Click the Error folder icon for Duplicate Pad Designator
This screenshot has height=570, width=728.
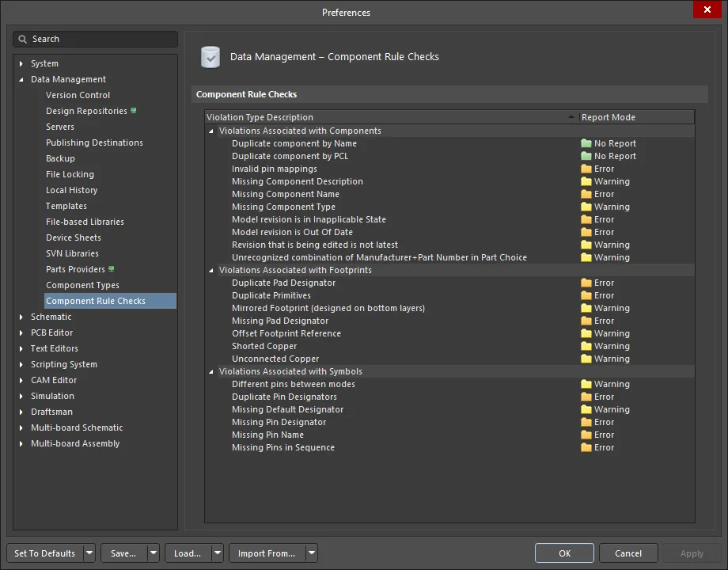(x=586, y=283)
